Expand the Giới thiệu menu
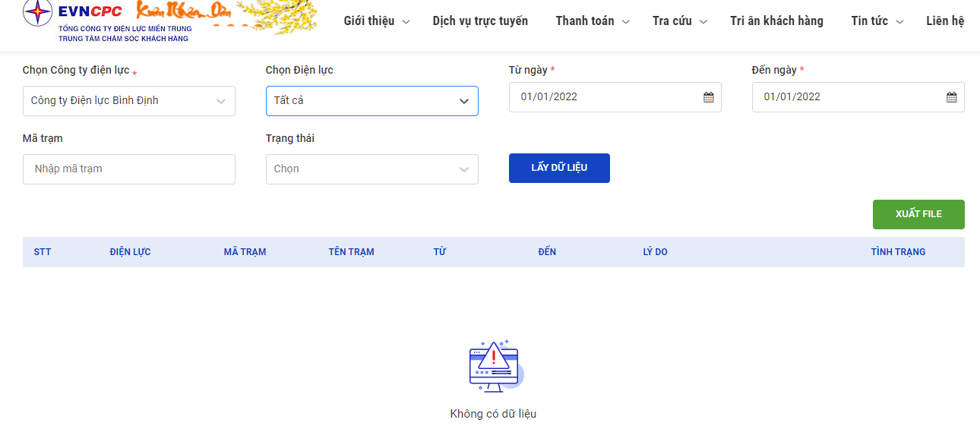 coord(377,21)
